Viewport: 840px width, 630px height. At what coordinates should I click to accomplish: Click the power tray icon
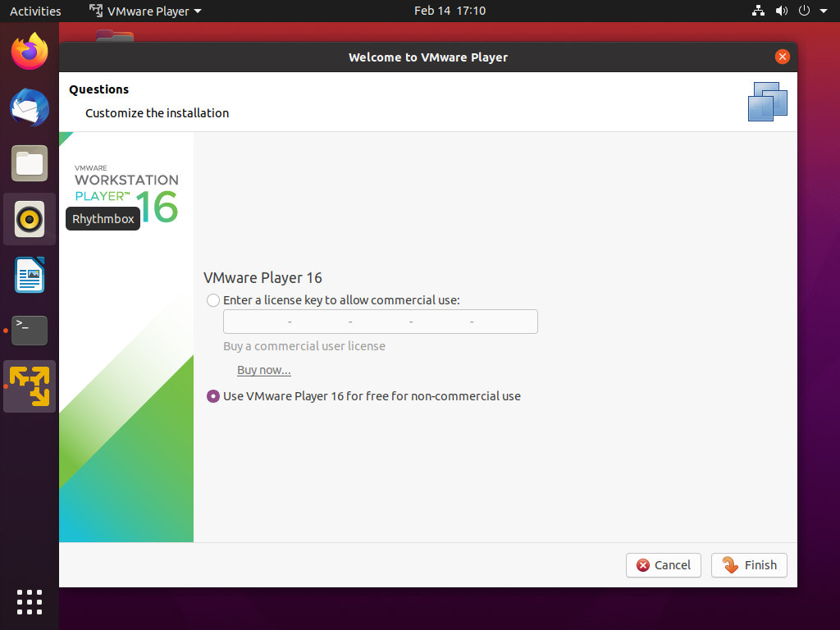(804, 11)
